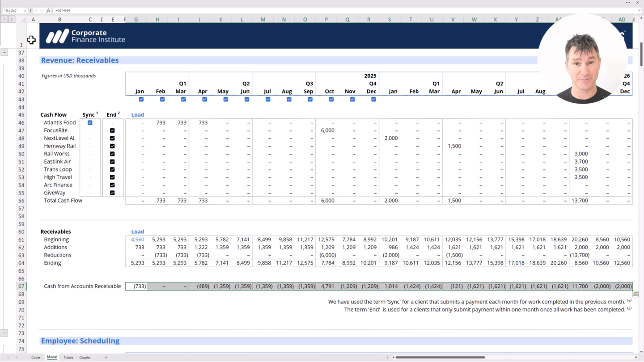Click the Insert Function fx icon
644x362 pixels.
[x=48, y=10]
